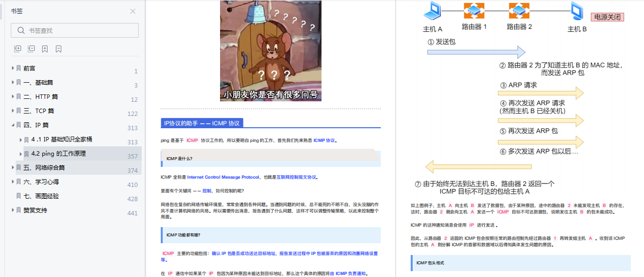Screen dimensions: 644x277
Task: Click bookmark icon beside 四、IP 篇
Action: pos(19,125)
